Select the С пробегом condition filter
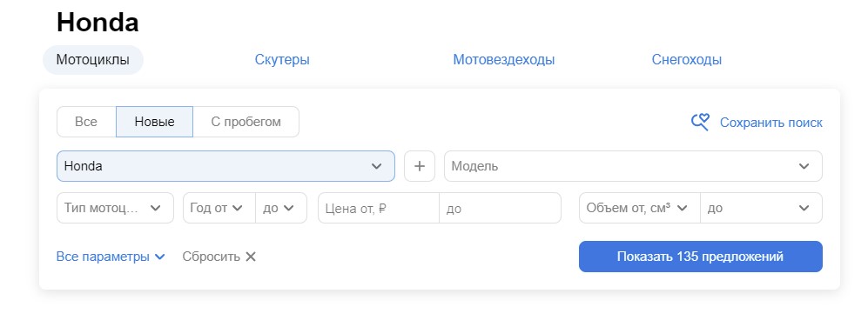This screenshot has width=868, height=327. (x=246, y=122)
